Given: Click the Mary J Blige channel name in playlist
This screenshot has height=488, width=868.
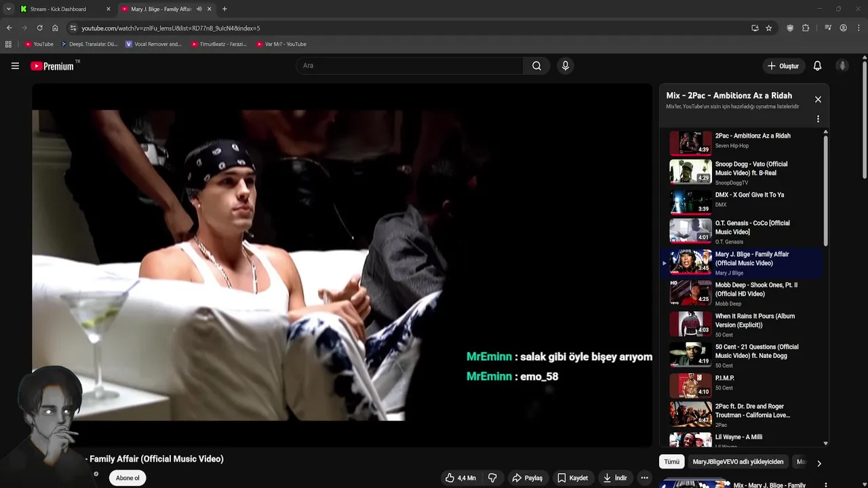Looking at the screenshot, I should (x=729, y=273).
